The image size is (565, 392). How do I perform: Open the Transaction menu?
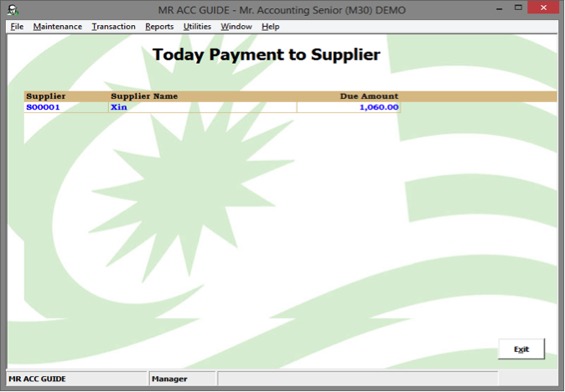tap(113, 27)
